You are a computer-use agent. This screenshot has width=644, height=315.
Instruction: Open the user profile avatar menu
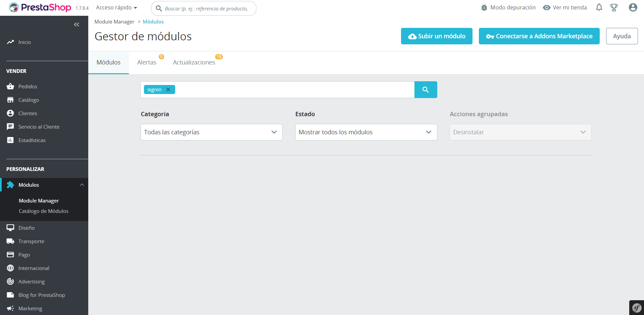[x=633, y=7]
